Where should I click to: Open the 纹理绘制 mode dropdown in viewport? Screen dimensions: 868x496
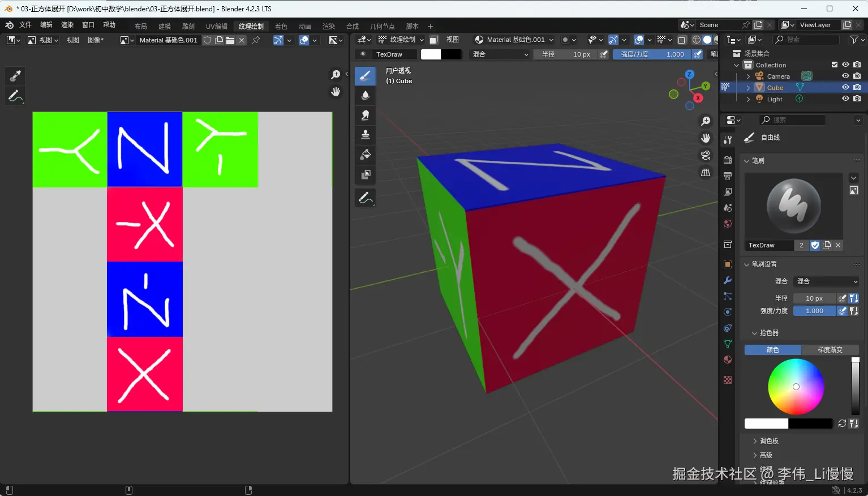401,40
